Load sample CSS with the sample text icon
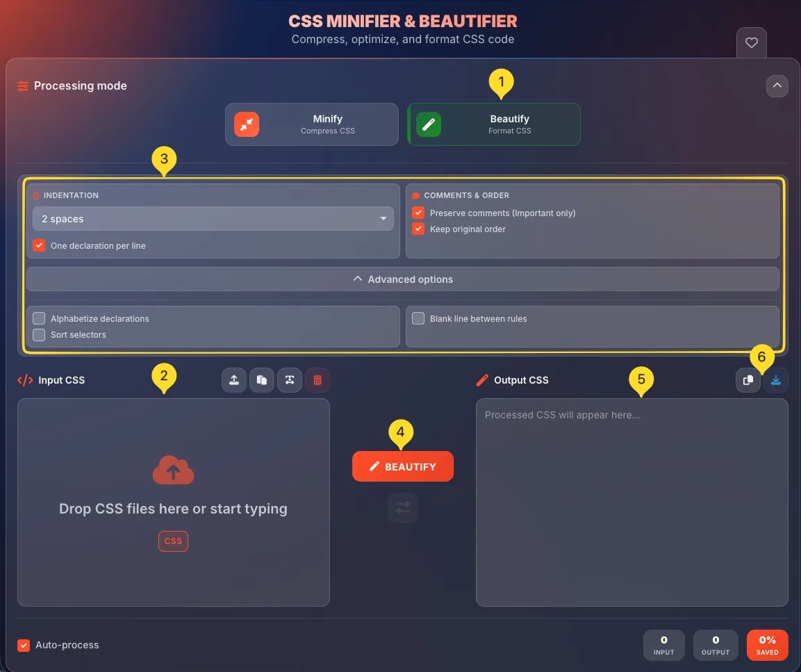Screen dimensions: 801x672 (x=290, y=380)
